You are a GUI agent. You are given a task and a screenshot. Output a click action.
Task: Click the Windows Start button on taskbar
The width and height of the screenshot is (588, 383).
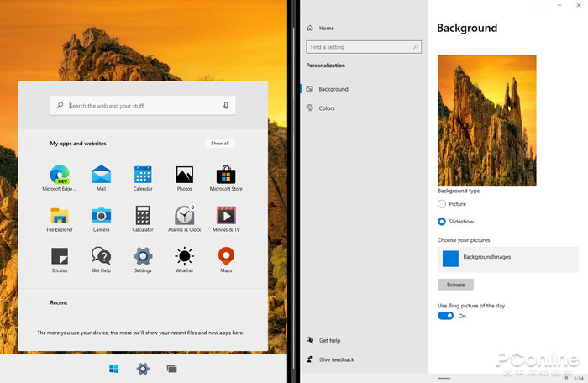point(114,369)
